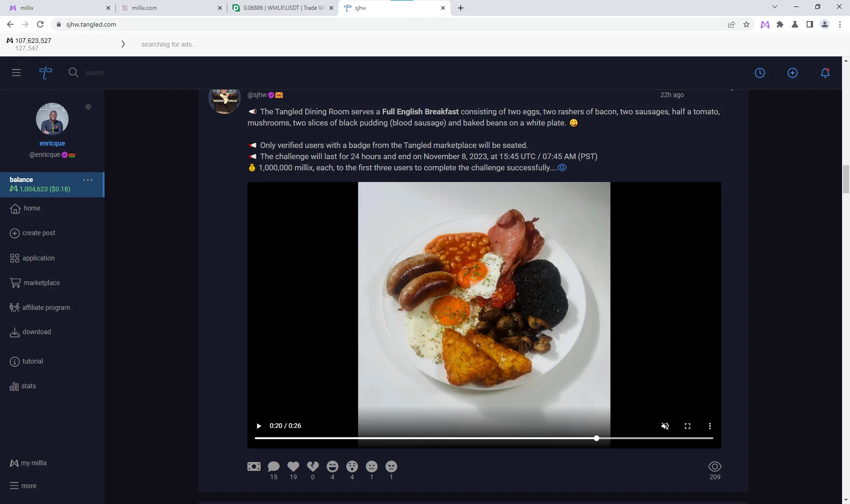
Task: Open comments speech bubble icon
Action: 274,466
